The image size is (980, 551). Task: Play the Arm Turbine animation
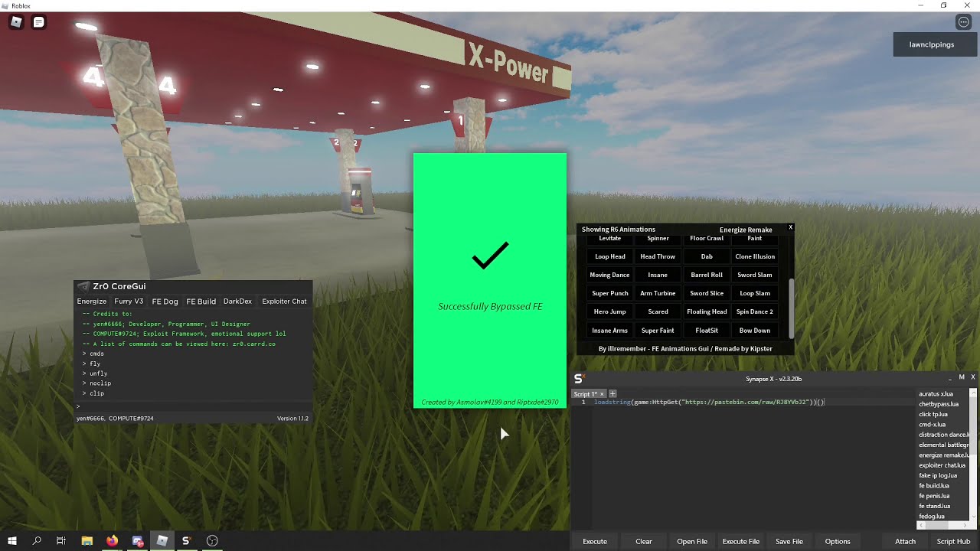[658, 293]
